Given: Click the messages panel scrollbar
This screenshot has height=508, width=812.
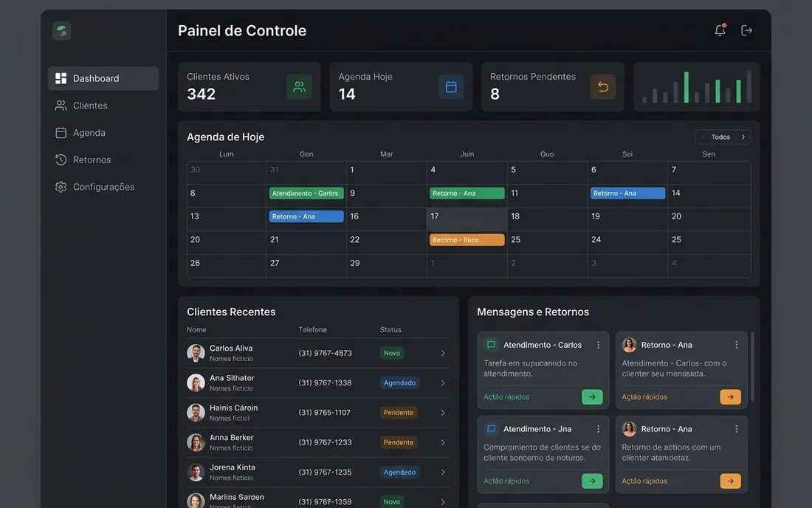Looking at the screenshot, I should 752,367.
